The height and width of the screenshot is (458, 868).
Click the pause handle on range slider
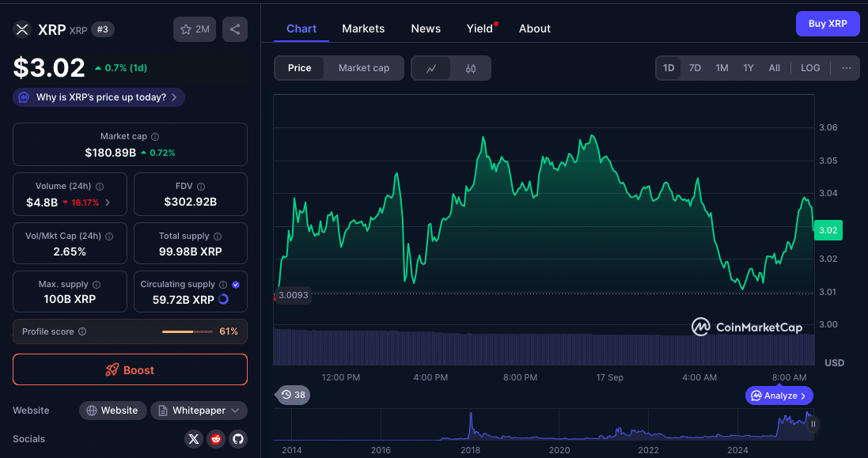813,424
